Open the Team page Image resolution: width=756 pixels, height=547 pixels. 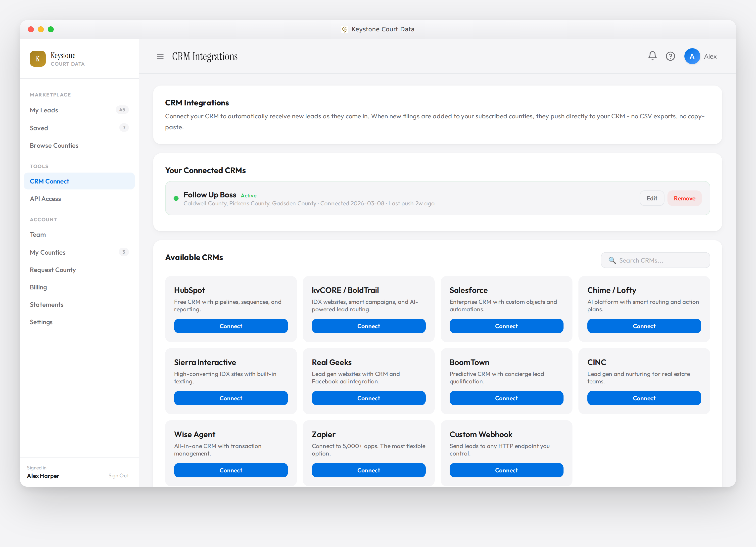pyautogui.click(x=79, y=235)
